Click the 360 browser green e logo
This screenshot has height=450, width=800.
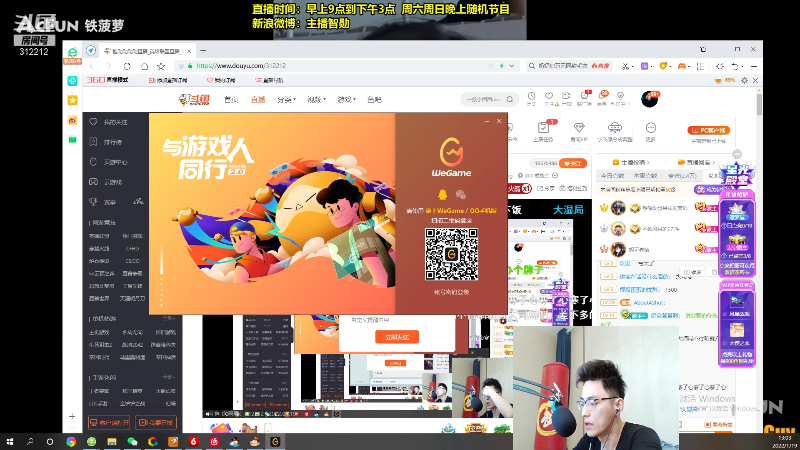pos(72,52)
